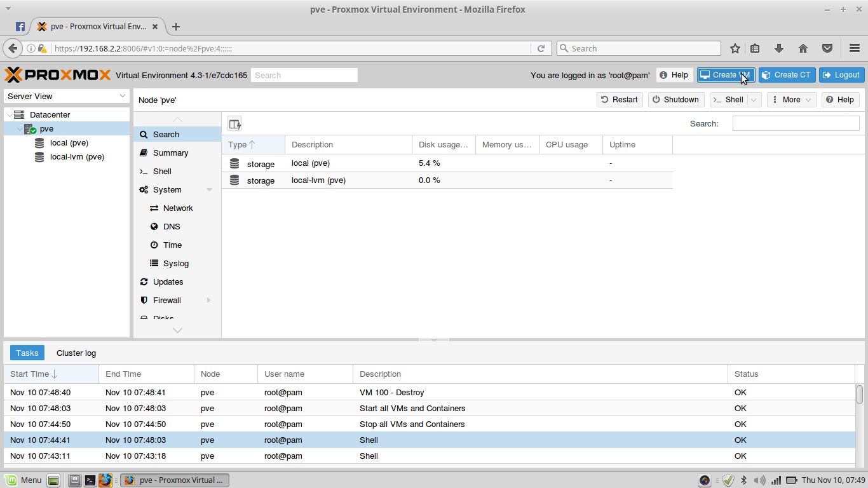Open the Server View dropdown
Image resolution: width=868 pixels, height=488 pixels.
click(67, 96)
